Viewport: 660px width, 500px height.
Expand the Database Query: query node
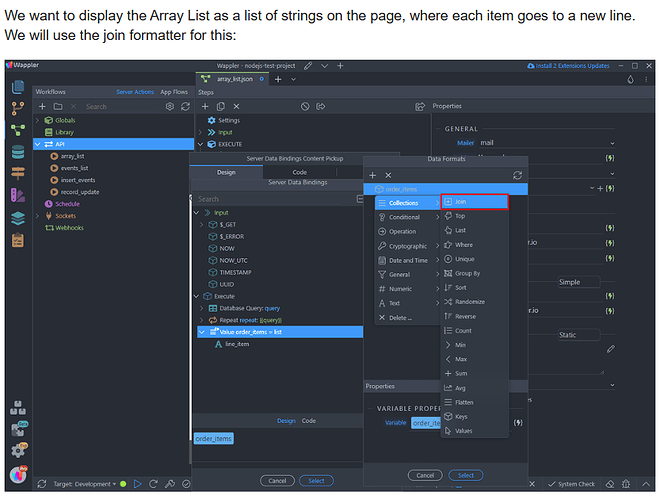click(x=201, y=309)
